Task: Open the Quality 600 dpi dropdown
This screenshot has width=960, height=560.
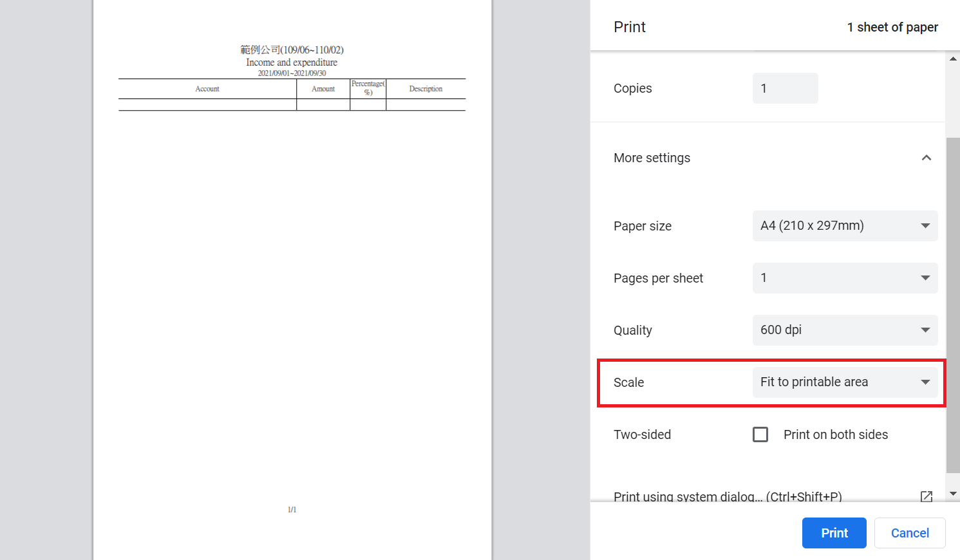Action: (x=844, y=330)
